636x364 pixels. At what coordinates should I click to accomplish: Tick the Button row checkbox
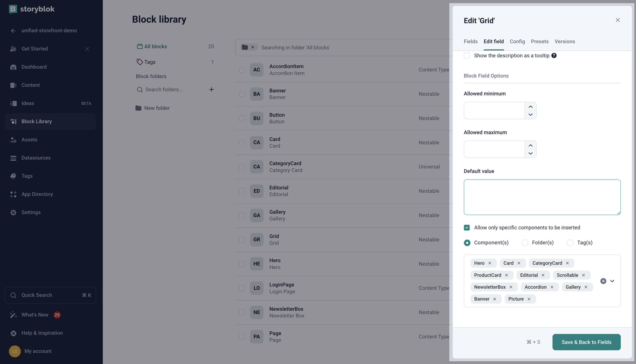point(242,118)
